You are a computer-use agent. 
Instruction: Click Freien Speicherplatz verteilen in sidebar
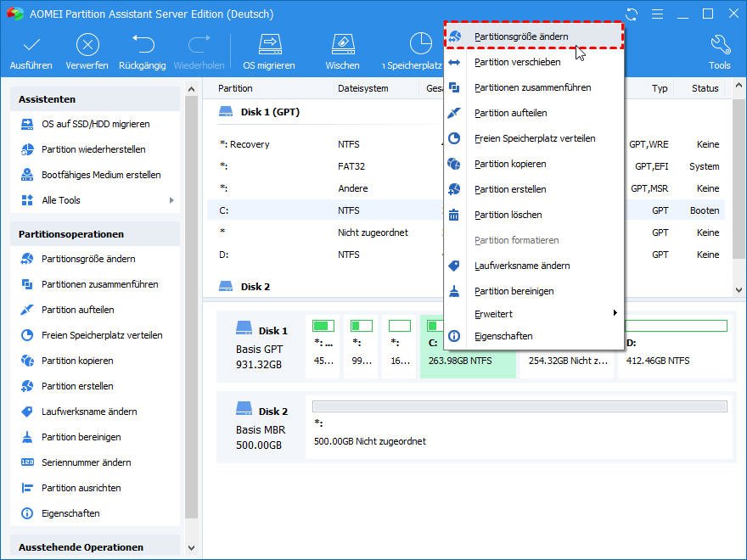[95, 335]
